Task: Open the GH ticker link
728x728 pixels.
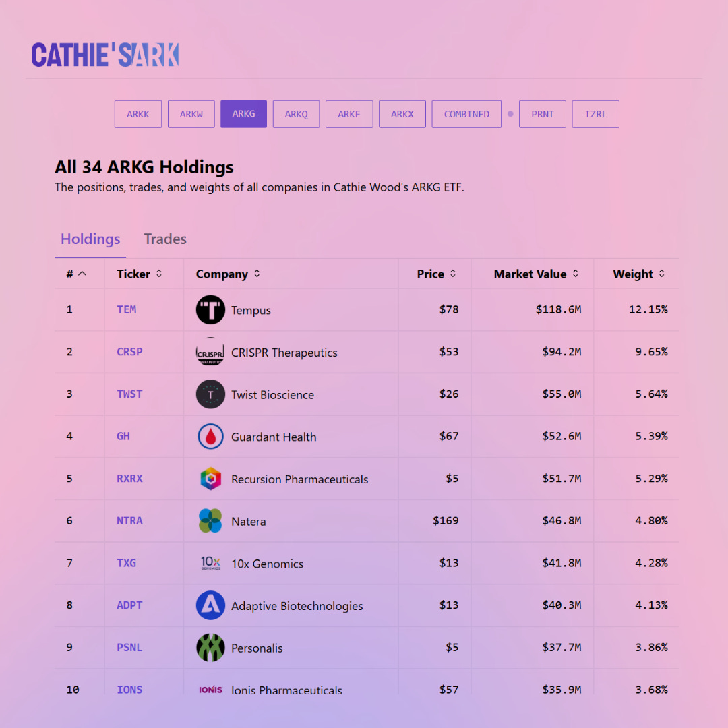Action: point(123,436)
